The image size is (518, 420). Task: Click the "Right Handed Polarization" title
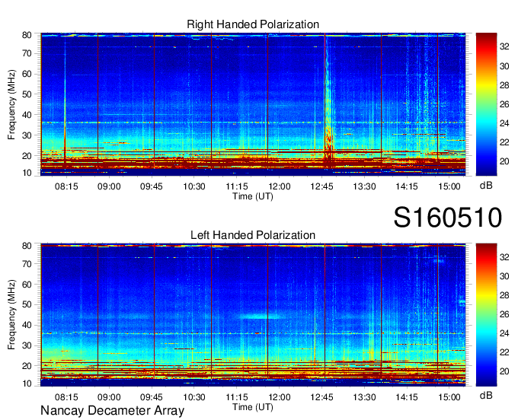click(253, 24)
